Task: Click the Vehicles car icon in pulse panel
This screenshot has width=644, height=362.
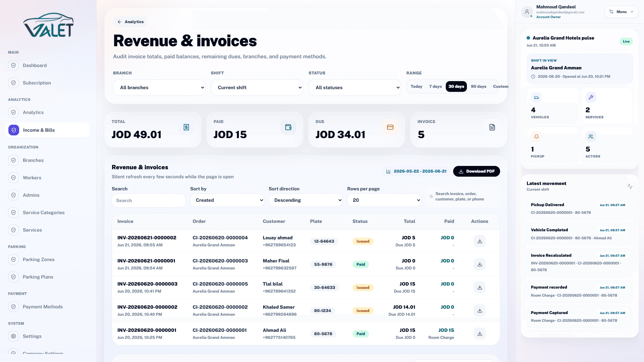Action: point(536,98)
